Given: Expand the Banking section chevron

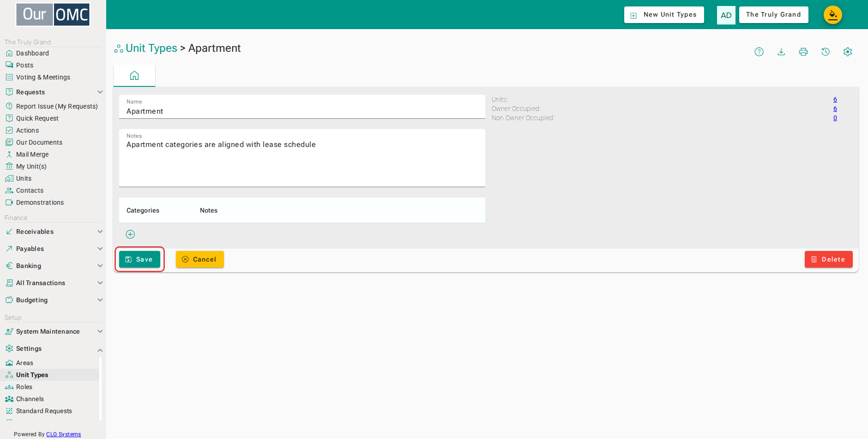Looking at the screenshot, I should click(x=100, y=266).
